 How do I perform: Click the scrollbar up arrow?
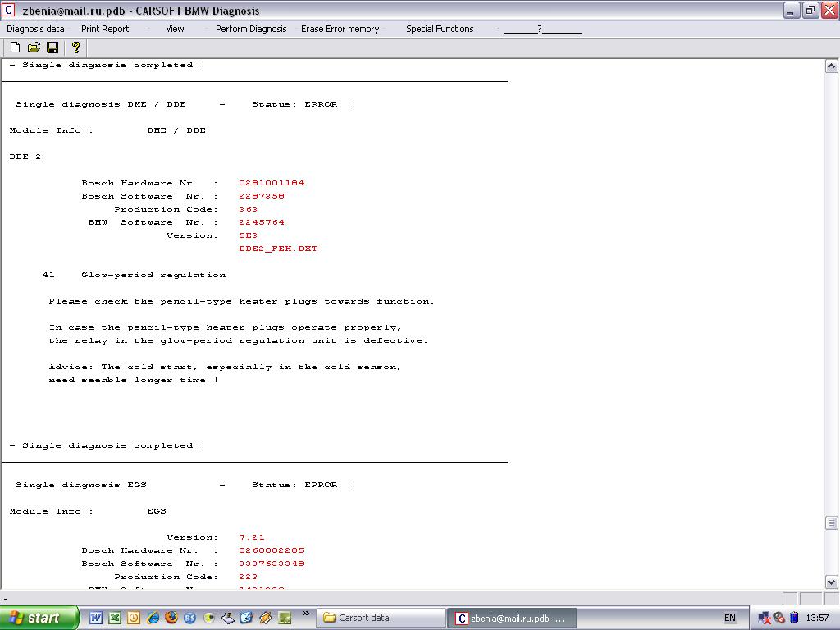pyautogui.click(x=831, y=66)
